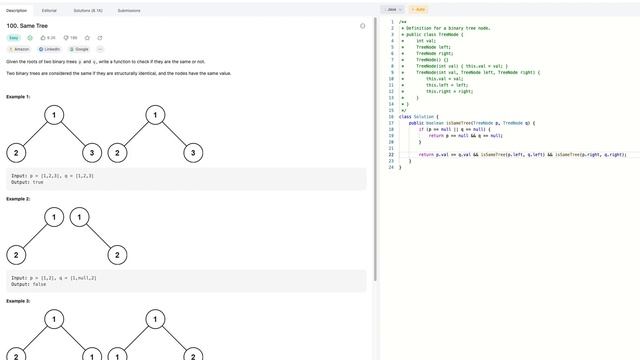The image size is (640, 360).
Task: Click the 'Example 1:' heading
Action: [x=18, y=97]
